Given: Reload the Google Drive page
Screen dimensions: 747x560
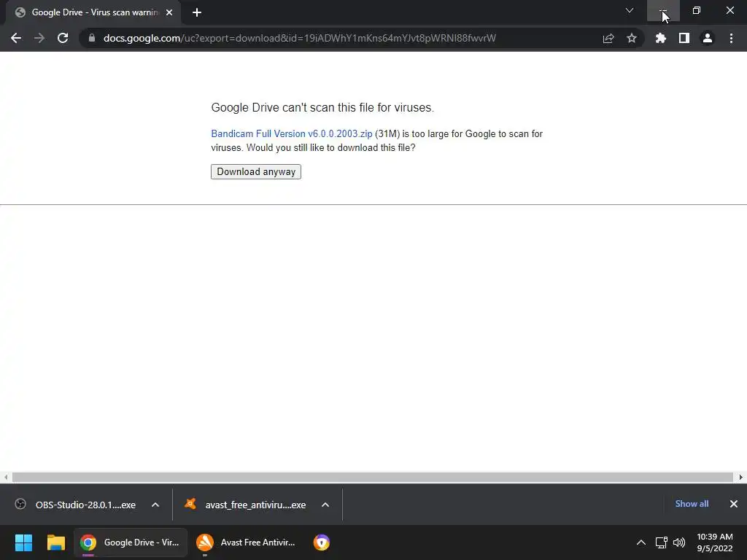Looking at the screenshot, I should coord(63,38).
